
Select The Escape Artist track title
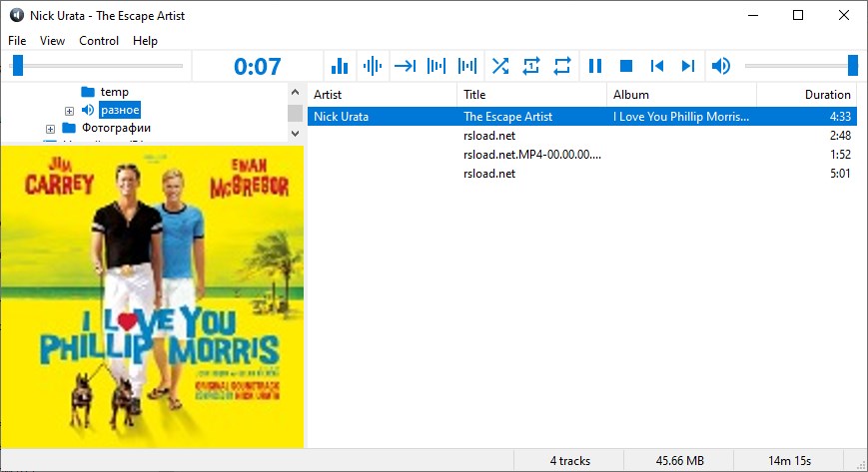pyautogui.click(x=508, y=116)
